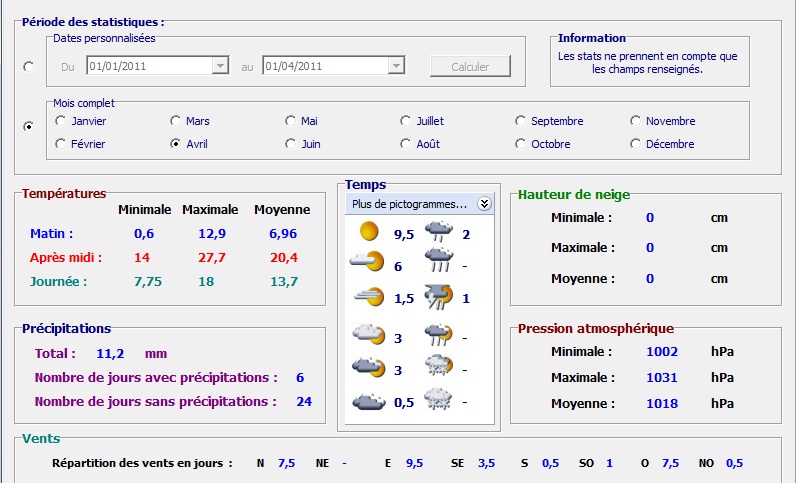Click the Journée minimum value 7,75
Screen dimensions: 796x483
pyautogui.click(x=148, y=281)
